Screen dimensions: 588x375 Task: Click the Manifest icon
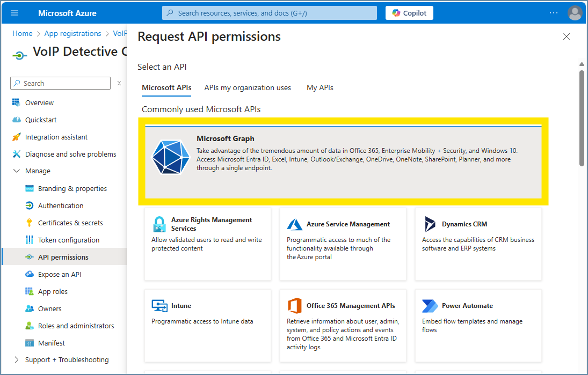pyautogui.click(x=29, y=343)
